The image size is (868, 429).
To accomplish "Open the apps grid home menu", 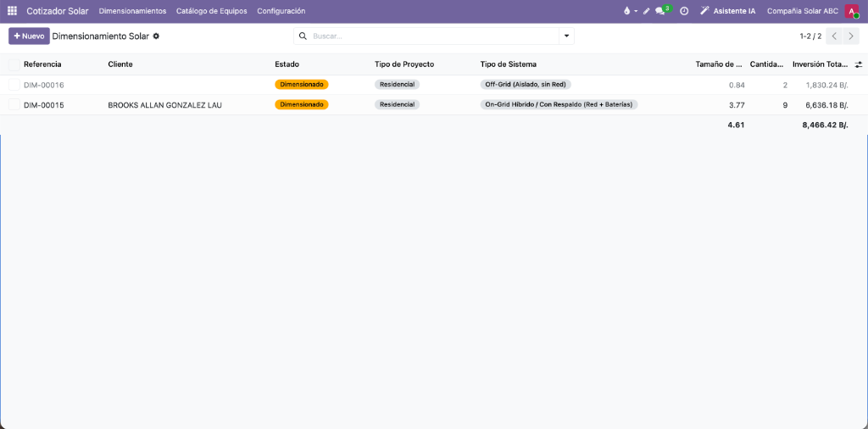I will point(12,11).
